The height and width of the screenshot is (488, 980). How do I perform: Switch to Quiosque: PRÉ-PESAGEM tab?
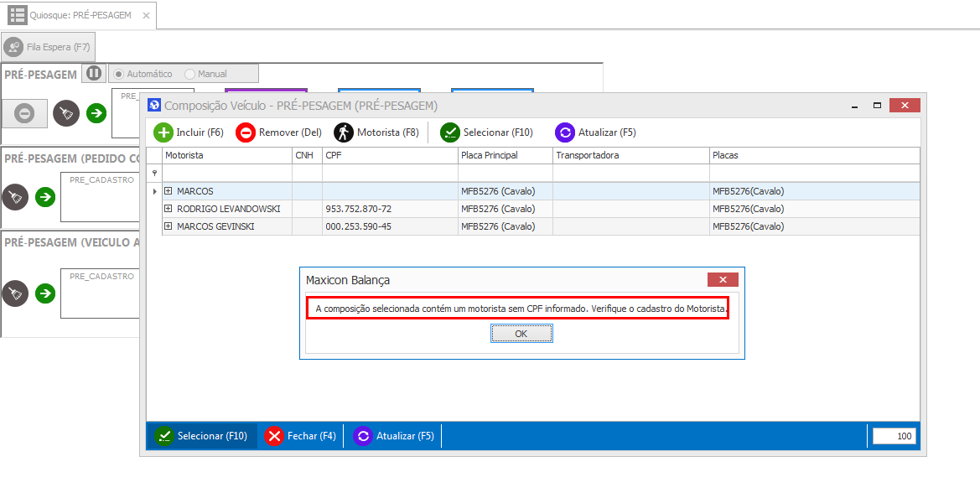(x=78, y=15)
